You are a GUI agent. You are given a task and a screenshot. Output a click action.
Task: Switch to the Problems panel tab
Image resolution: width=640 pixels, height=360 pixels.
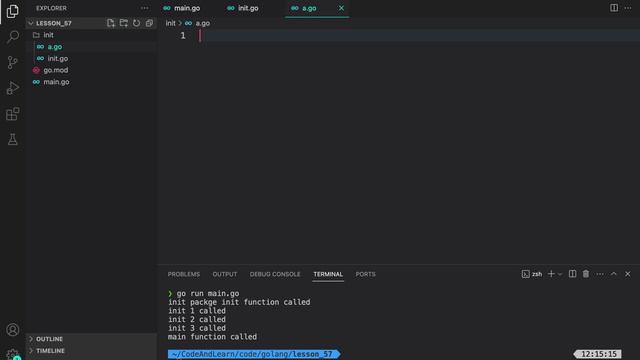[x=184, y=274]
